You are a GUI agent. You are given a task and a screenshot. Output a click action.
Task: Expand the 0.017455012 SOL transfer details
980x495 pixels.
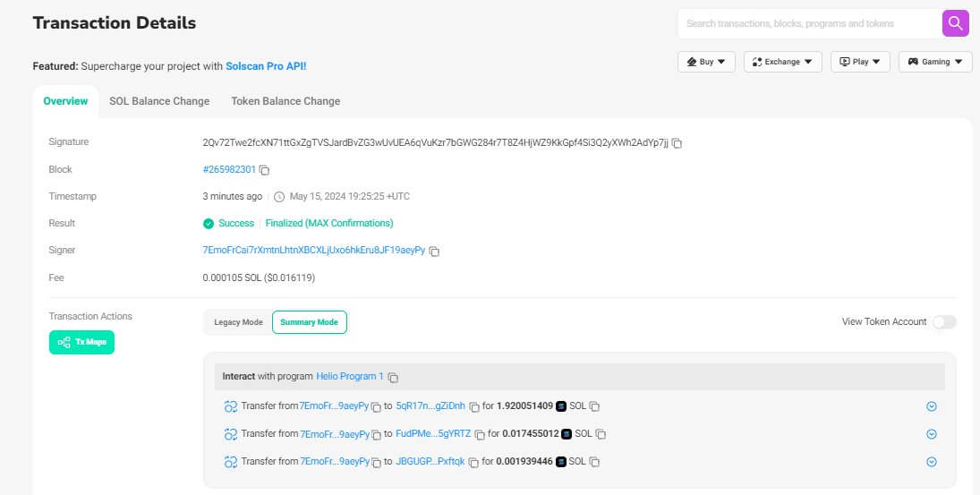coord(932,434)
